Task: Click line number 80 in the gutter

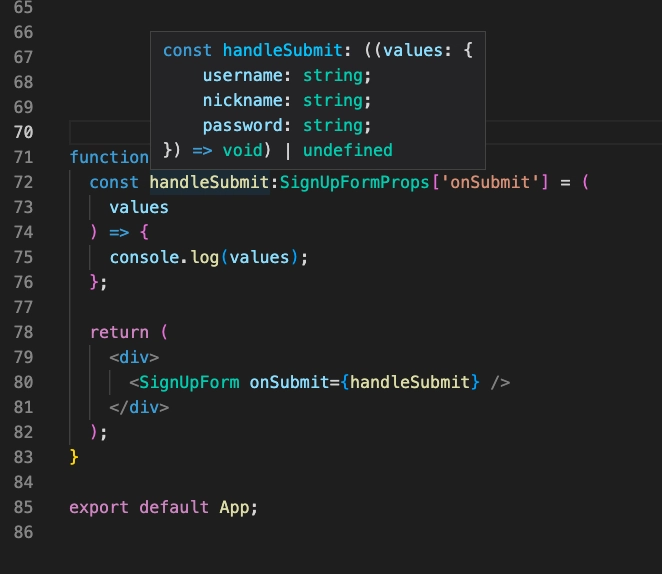Action: coord(23,382)
